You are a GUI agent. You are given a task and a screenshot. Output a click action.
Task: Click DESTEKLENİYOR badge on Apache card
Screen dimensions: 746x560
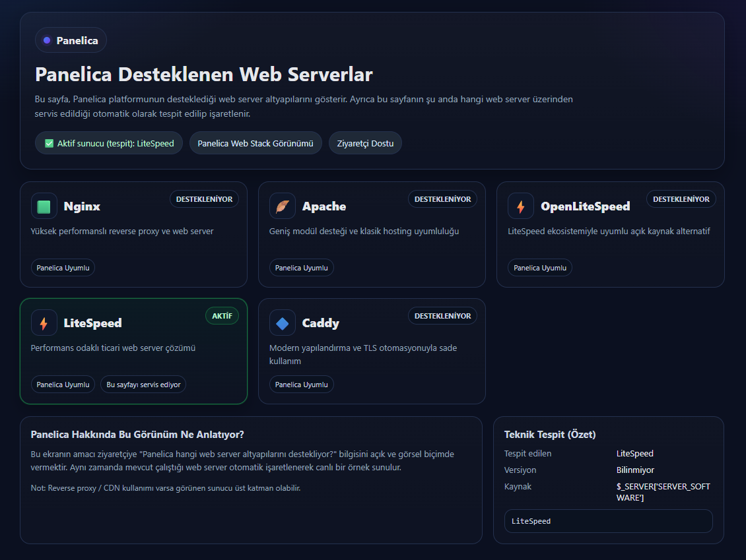tap(442, 199)
